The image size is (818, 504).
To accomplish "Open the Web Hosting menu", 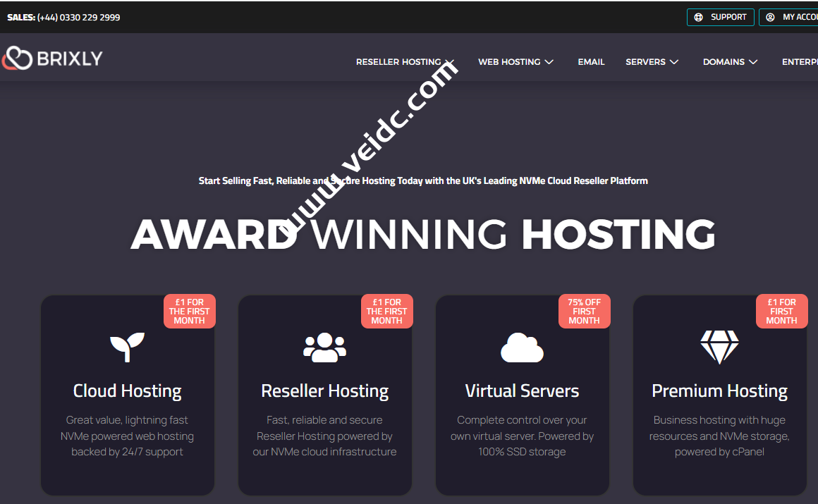I will tap(516, 62).
